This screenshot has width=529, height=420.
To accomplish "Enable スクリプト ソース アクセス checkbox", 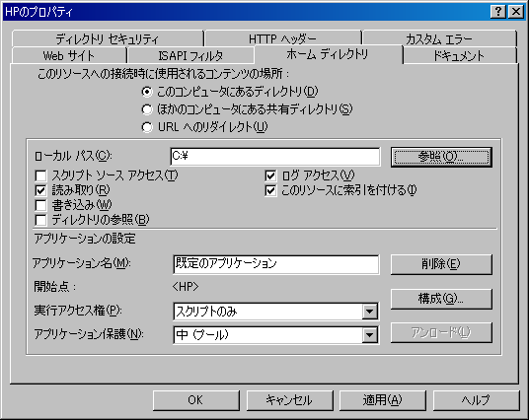I will click(40, 175).
